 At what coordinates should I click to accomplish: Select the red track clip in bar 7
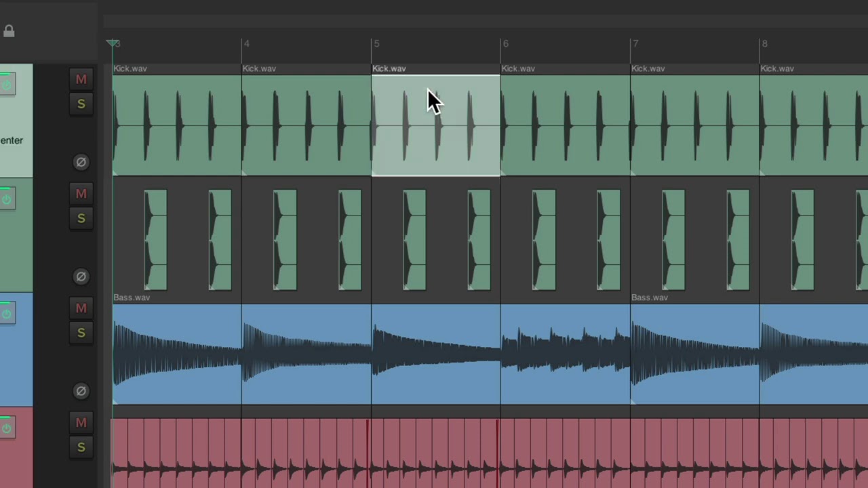point(695,453)
